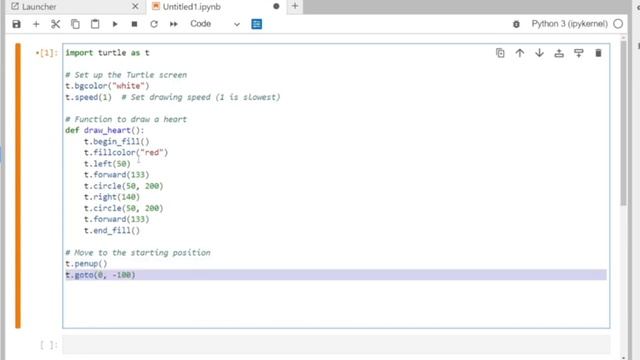Click the t.bgcolor("white") line
Viewport: 640px width, 360px height.
(107, 86)
